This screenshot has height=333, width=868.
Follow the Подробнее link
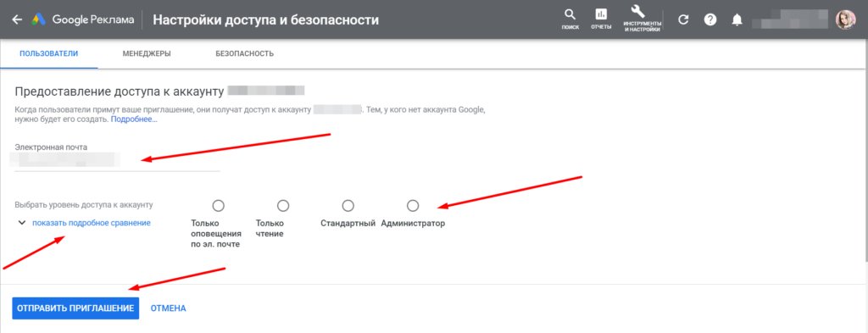(x=134, y=119)
